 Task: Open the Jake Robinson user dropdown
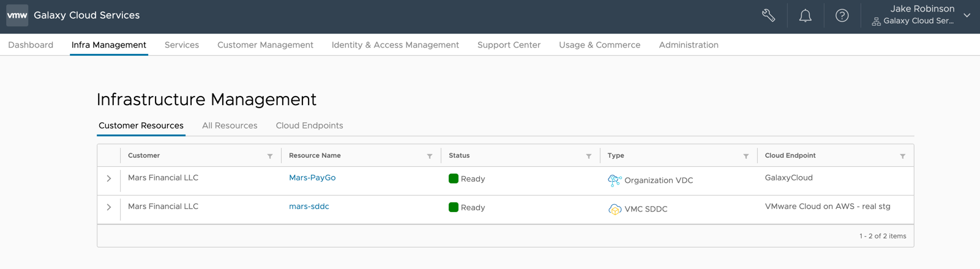tap(967, 15)
